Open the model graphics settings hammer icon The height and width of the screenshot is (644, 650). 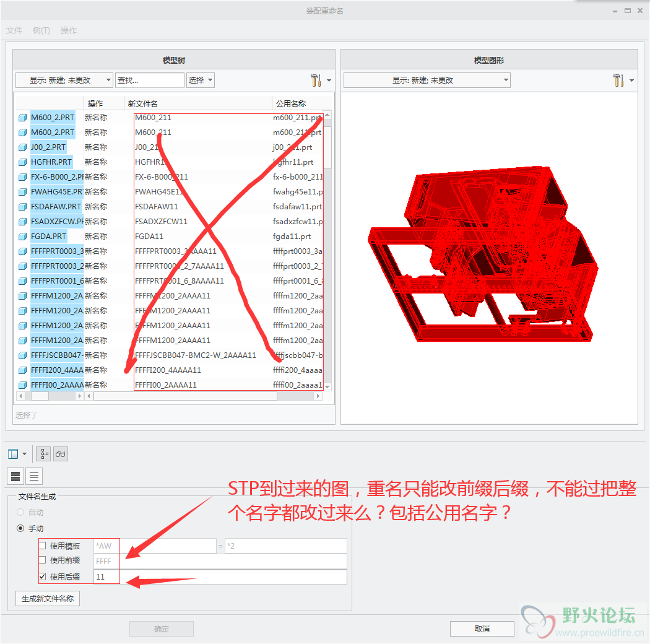618,80
